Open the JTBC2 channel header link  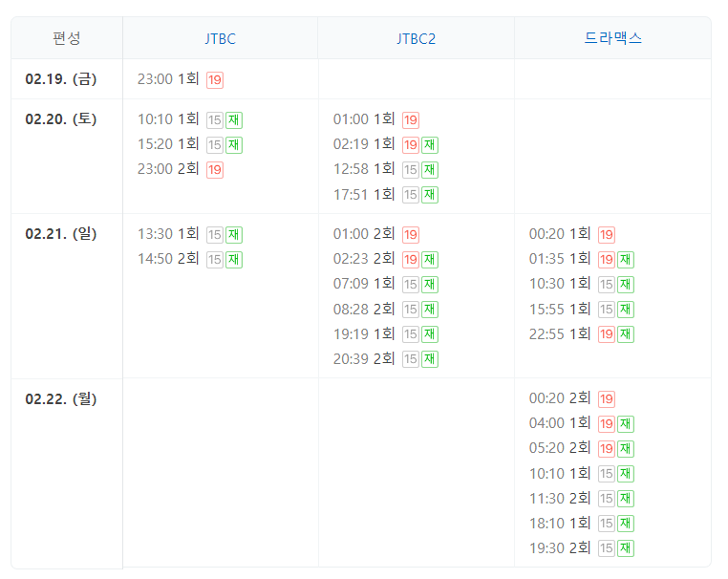[x=416, y=38]
